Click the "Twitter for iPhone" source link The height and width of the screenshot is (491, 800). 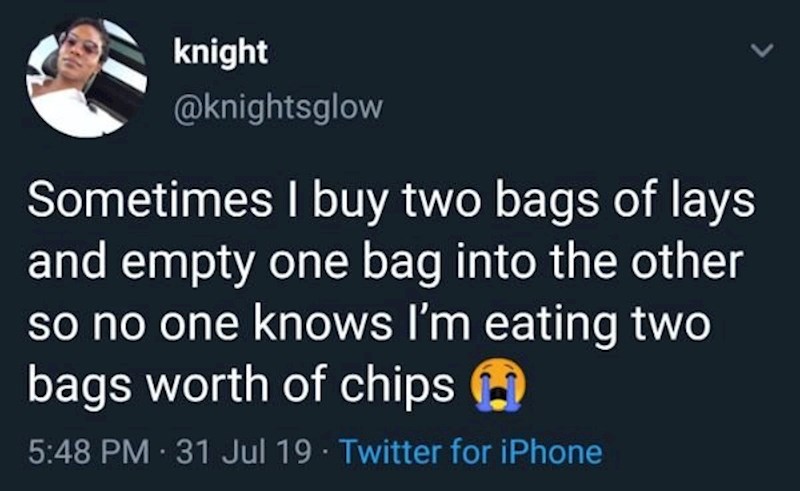471,452
